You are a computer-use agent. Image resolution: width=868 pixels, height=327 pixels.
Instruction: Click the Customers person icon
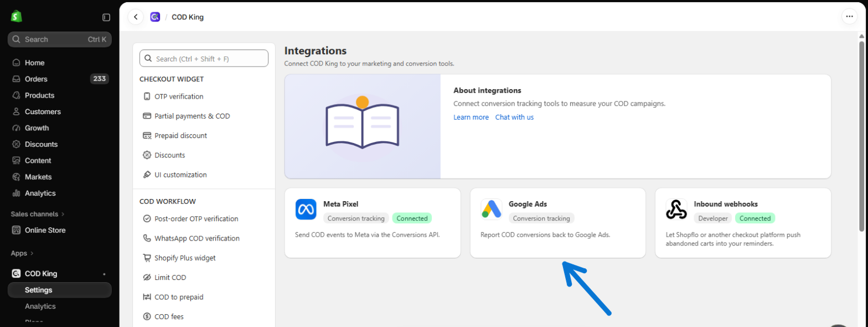pyautogui.click(x=16, y=111)
